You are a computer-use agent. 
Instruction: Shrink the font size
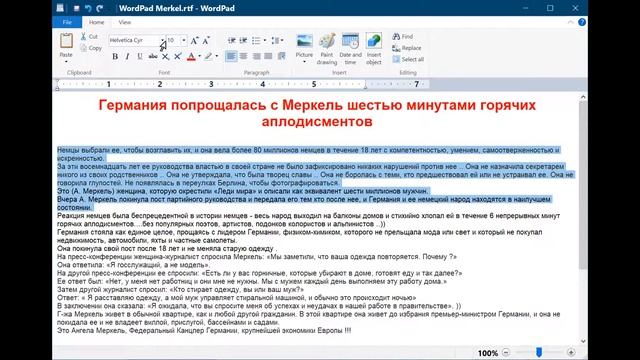pyautogui.click(x=206, y=40)
